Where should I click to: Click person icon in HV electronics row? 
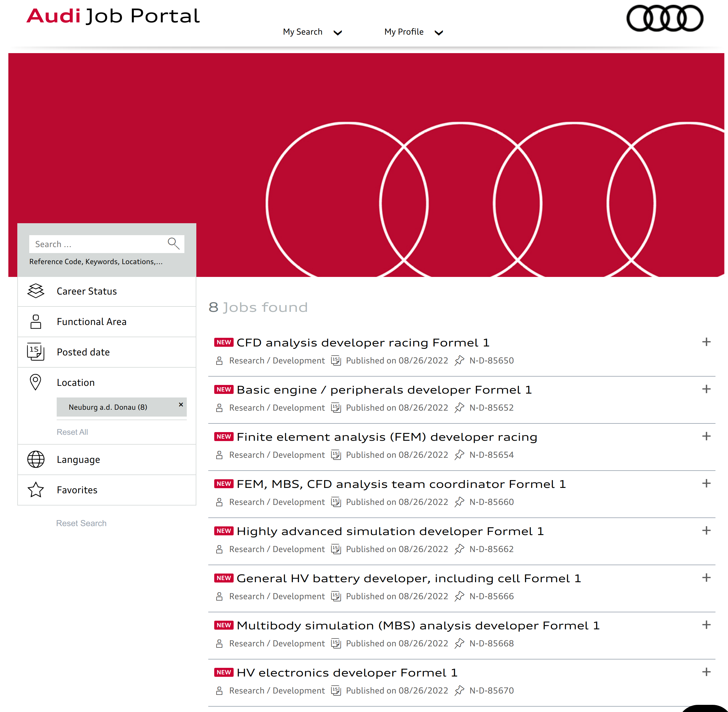pos(220,690)
